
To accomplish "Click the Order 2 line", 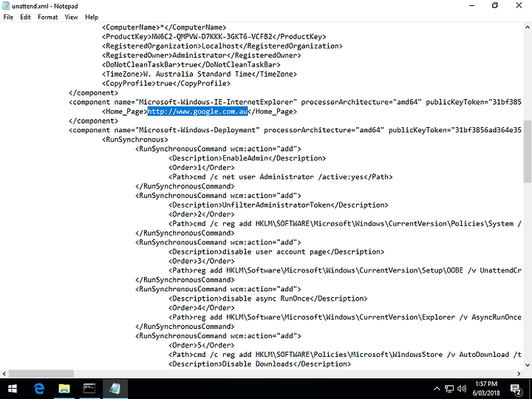I will [202, 214].
